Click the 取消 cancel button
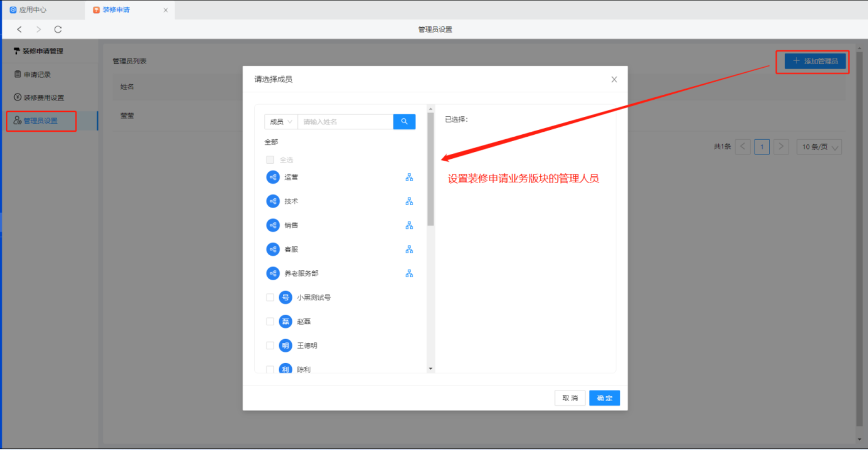The width and height of the screenshot is (868, 450). point(570,398)
